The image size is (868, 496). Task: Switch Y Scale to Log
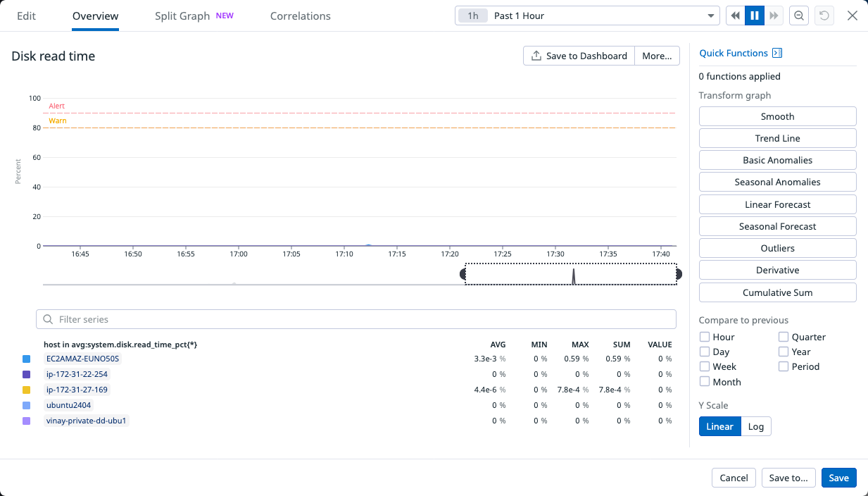click(x=755, y=426)
